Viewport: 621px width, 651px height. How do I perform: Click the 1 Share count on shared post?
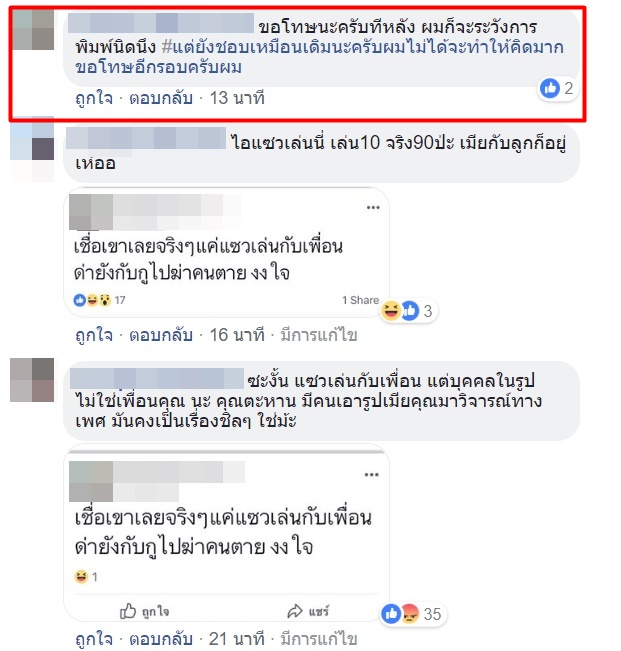coord(360,300)
